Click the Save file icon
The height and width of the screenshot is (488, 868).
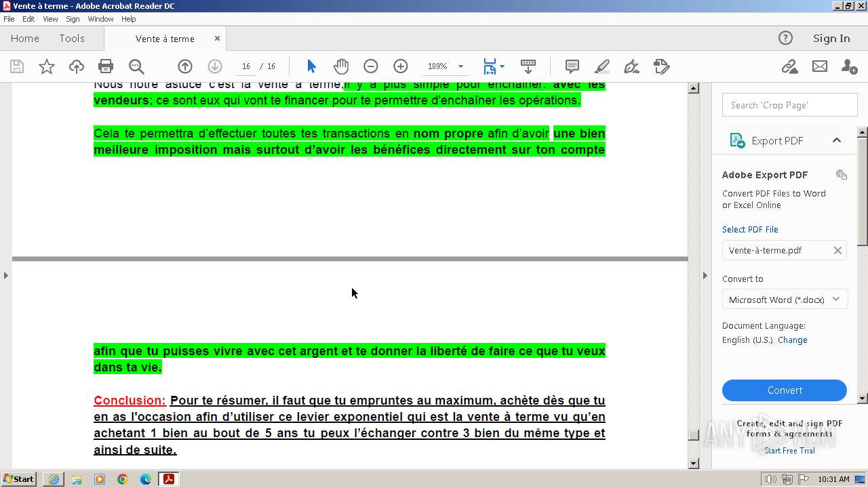click(17, 66)
